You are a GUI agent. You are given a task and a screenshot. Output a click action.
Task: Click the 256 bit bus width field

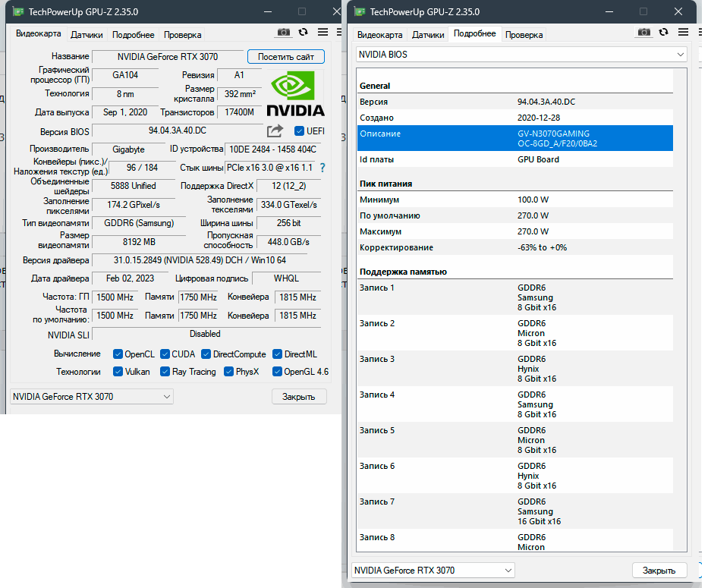(x=288, y=223)
